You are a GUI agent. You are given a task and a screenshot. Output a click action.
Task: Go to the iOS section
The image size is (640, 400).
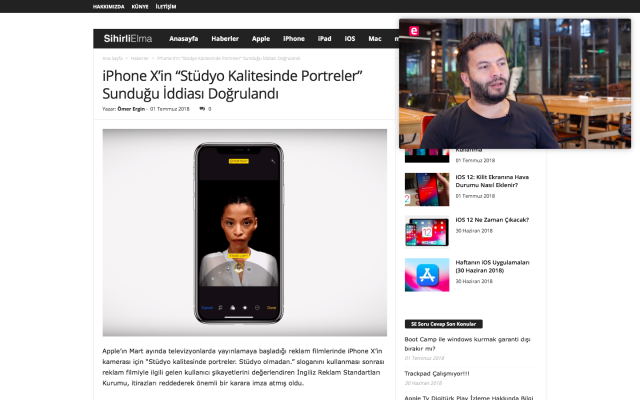(350, 38)
